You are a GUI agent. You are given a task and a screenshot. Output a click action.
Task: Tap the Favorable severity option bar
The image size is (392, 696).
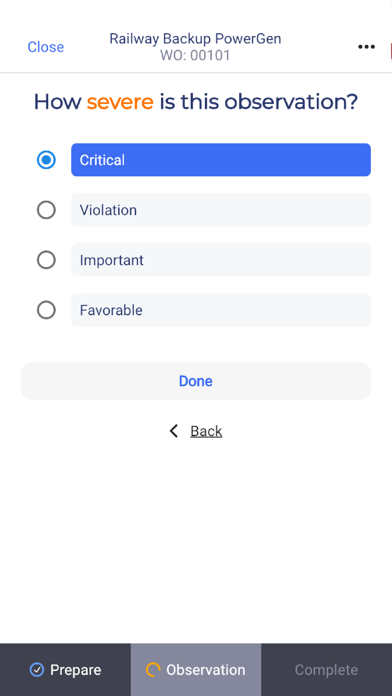click(221, 310)
